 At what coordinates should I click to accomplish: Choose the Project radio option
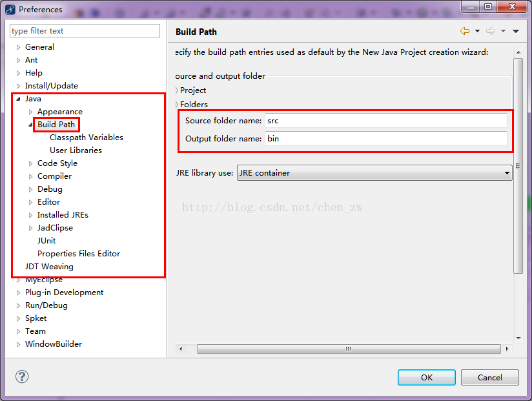pyautogui.click(x=191, y=90)
